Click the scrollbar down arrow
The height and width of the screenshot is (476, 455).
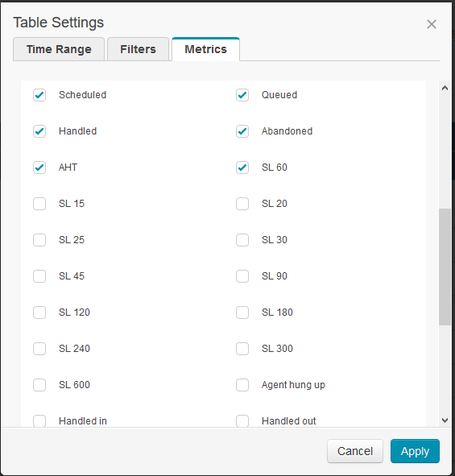click(x=445, y=420)
